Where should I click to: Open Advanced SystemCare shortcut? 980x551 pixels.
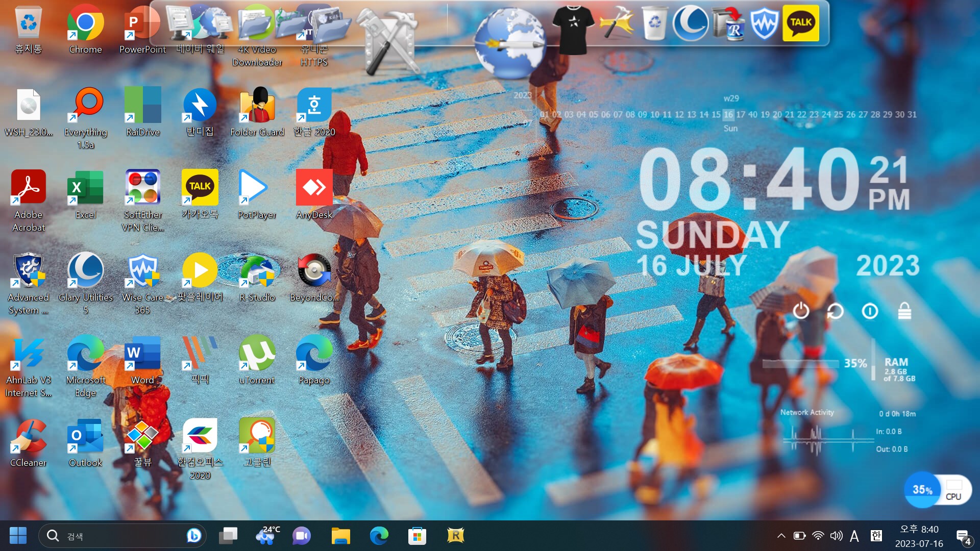(x=29, y=284)
